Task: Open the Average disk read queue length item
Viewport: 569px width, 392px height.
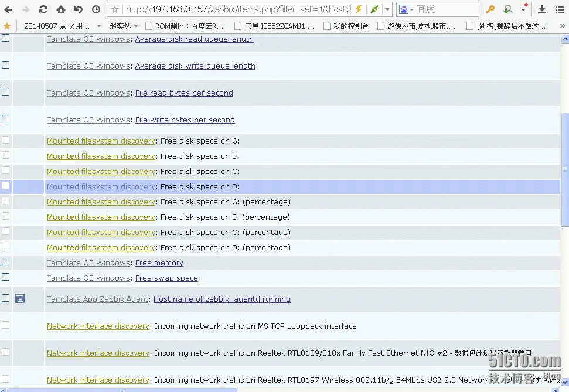Action: click(x=194, y=39)
